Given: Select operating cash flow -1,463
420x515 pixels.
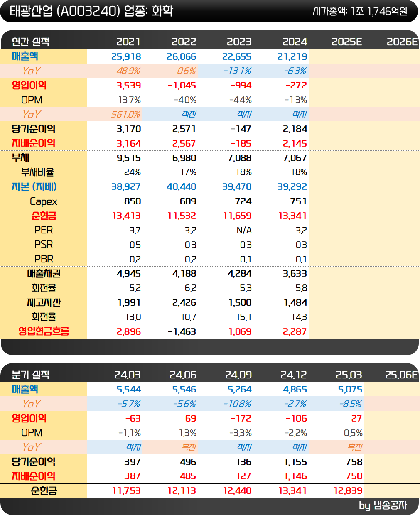Looking at the screenshot, I should pos(182,332).
